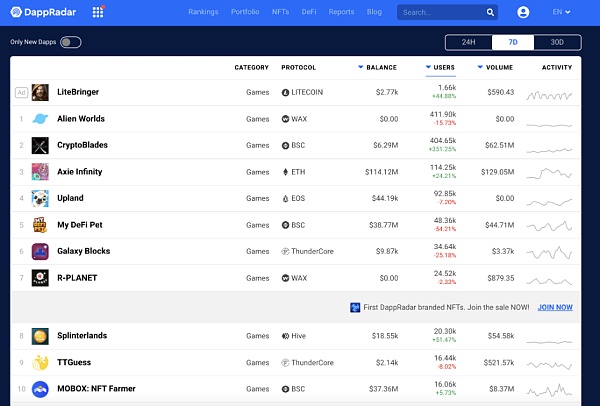Screen dimensions: 600x406
Task: Click the Splinterlands dapp icon
Action: (x=40, y=336)
